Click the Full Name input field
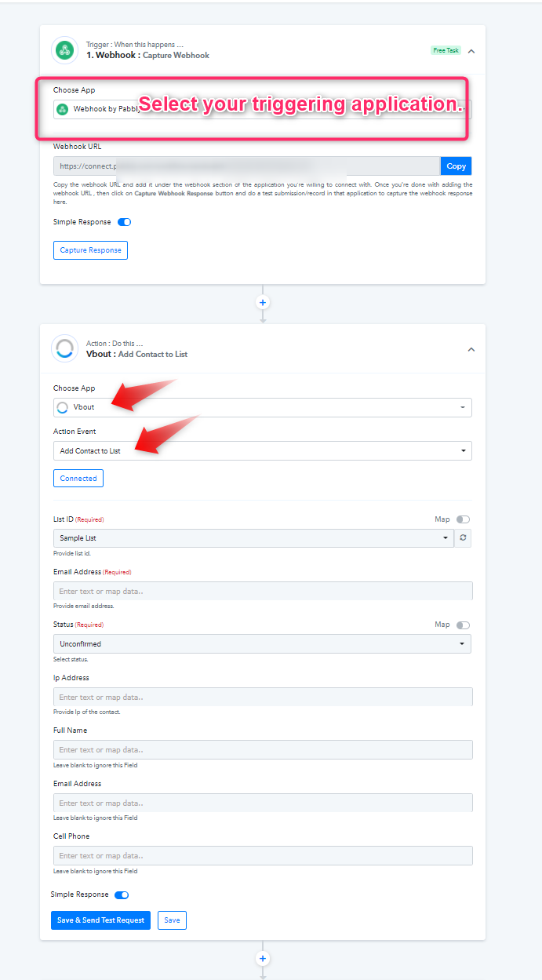 [x=263, y=749]
